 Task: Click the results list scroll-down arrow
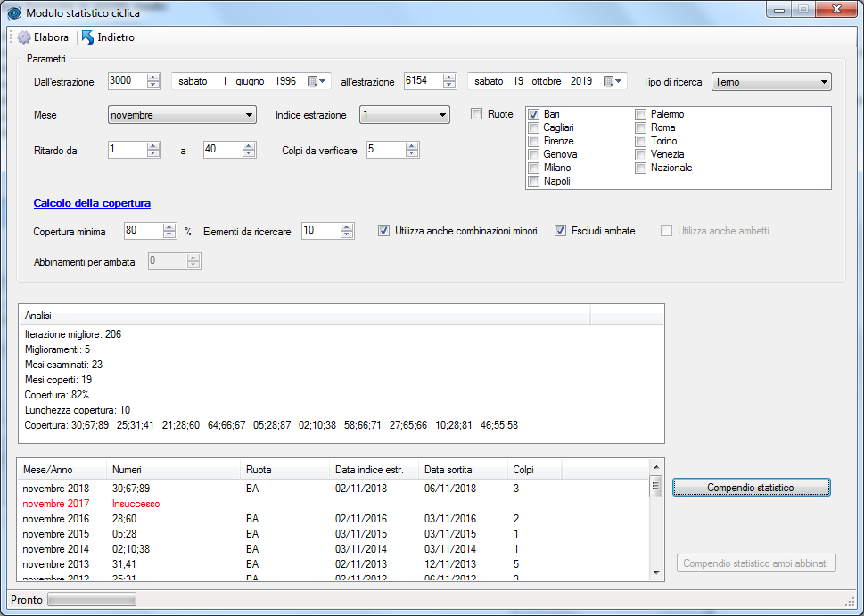(655, 573)
